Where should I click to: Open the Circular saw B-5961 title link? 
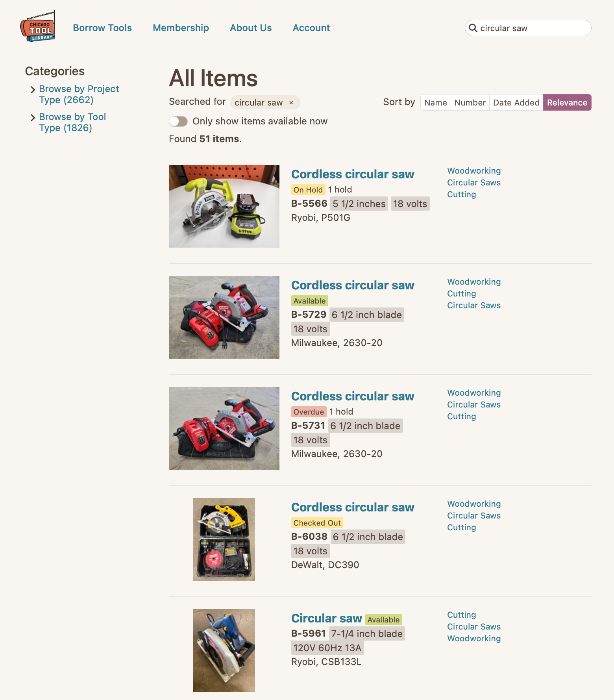[327, 618]
